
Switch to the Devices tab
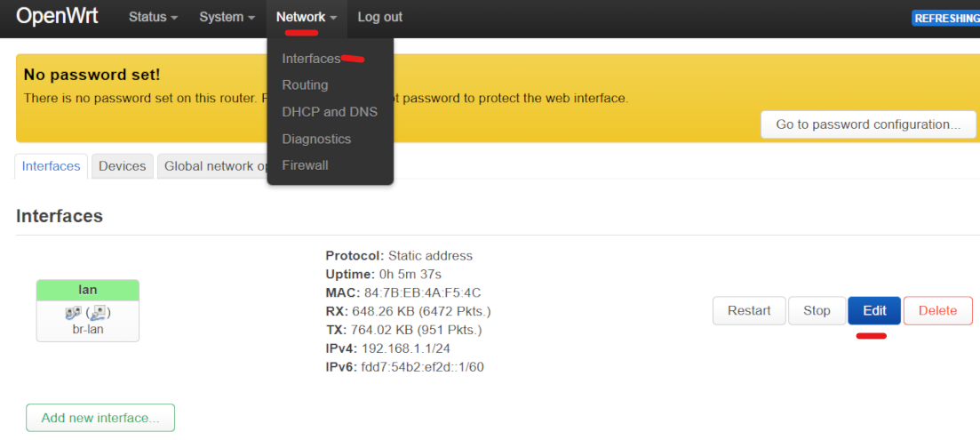(x=123, y=166)
